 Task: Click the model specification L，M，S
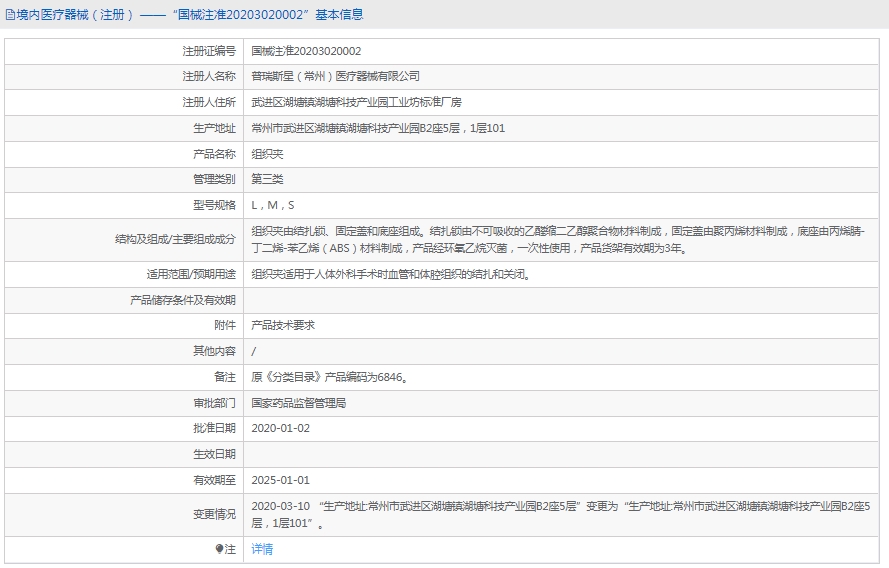pos(272,205)
